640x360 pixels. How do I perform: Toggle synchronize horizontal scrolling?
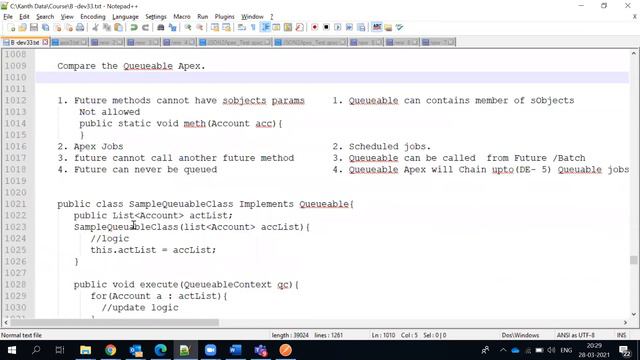click(x=226, y=27)
